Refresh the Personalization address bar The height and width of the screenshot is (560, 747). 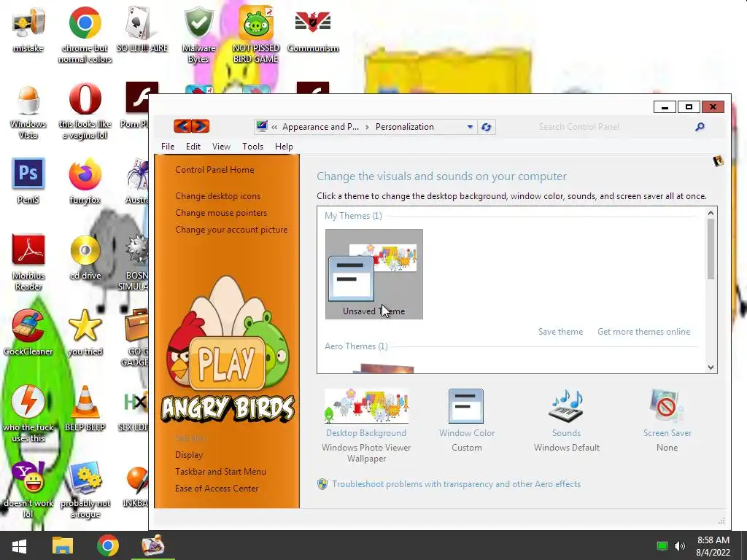point(486,127)
